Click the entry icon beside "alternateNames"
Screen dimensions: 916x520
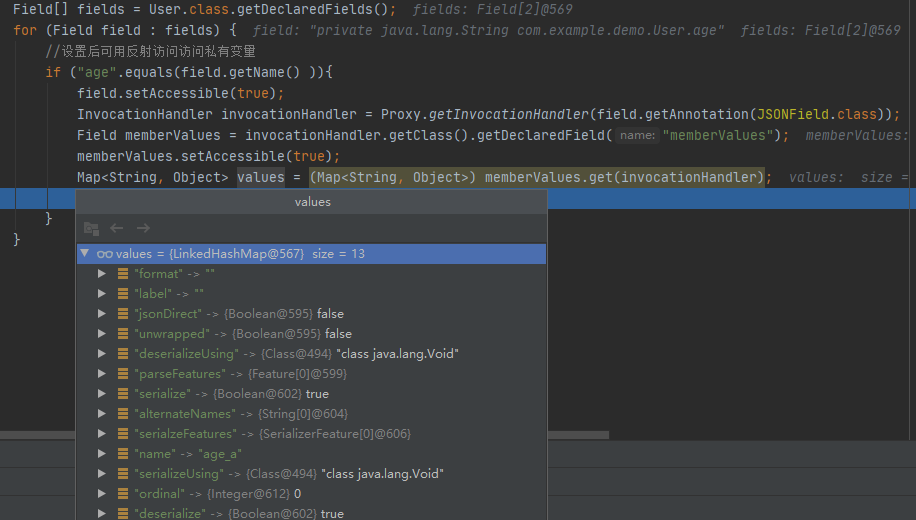tap(123, 414)
